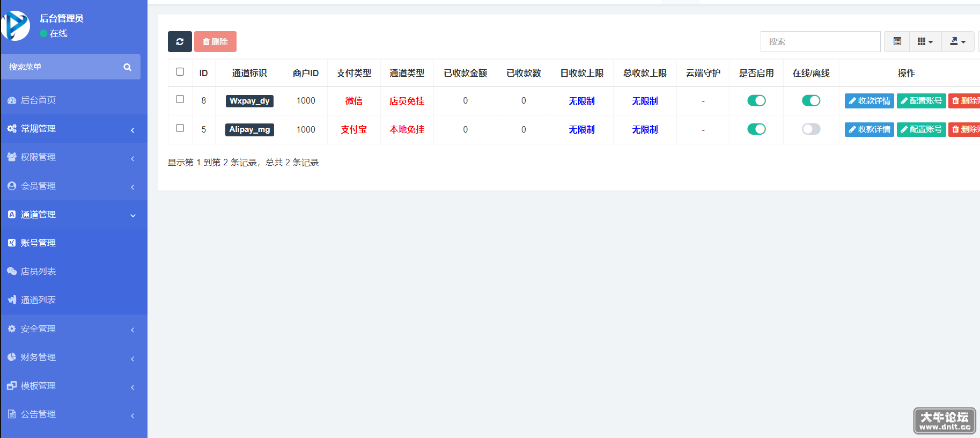Expand the 财务管理 menu chevron
Viewport: 980px width, 438px height.
132,359
